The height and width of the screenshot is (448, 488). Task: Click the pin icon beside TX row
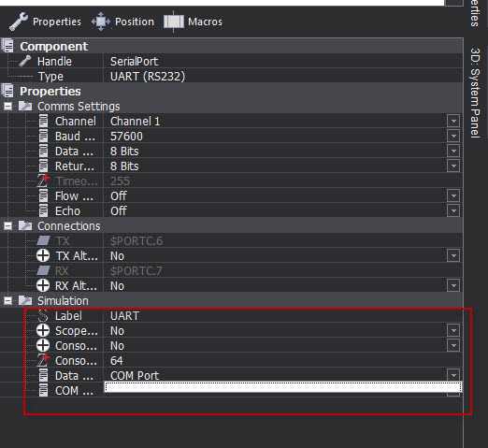pos(43,240)
